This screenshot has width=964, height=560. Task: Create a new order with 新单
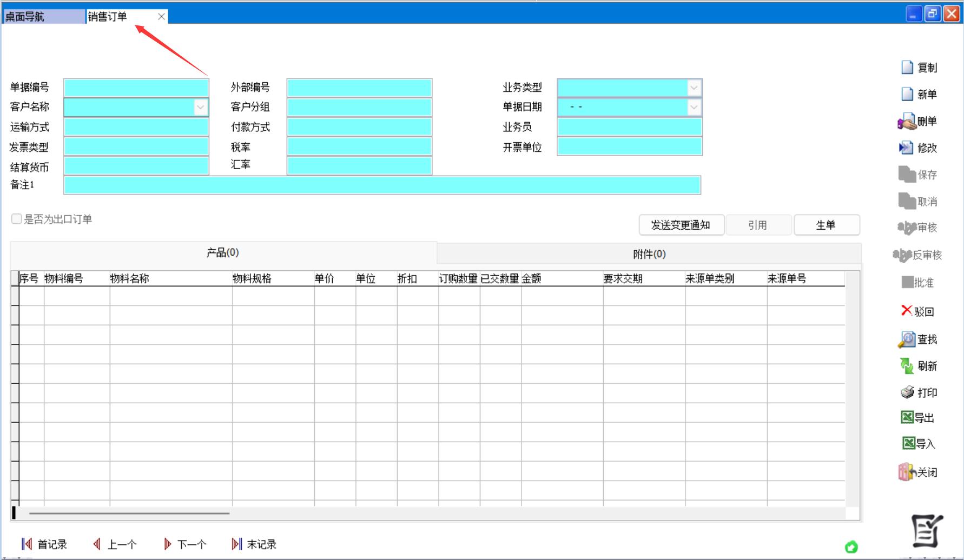click(907, 94)
